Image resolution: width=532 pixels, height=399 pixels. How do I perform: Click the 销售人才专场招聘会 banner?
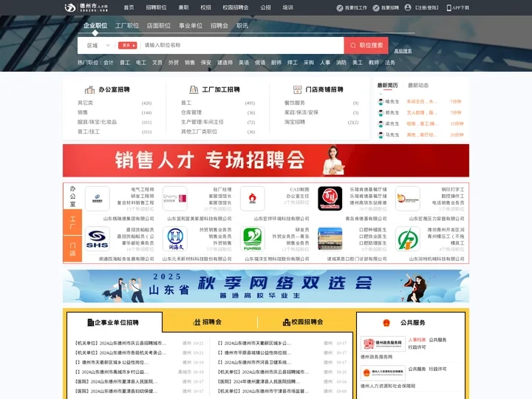tap(266, 160)
